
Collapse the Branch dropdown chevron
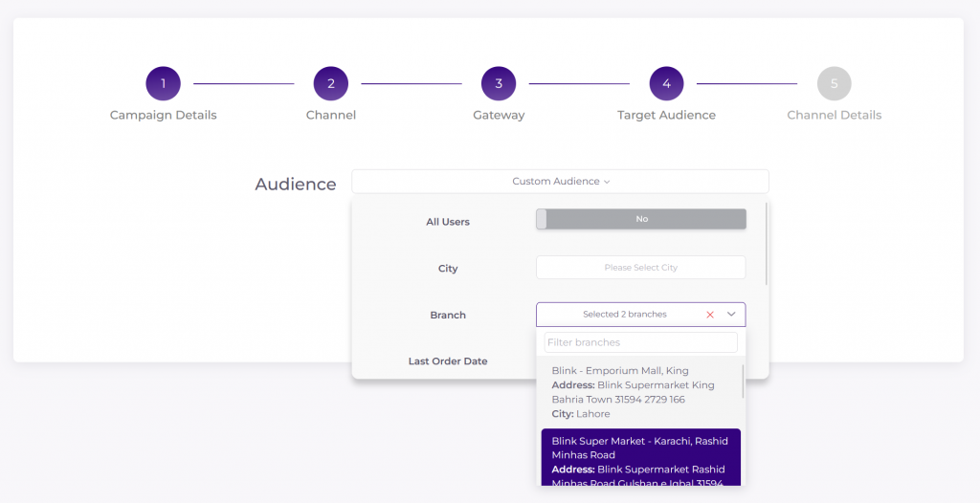(x=731, y=315)
